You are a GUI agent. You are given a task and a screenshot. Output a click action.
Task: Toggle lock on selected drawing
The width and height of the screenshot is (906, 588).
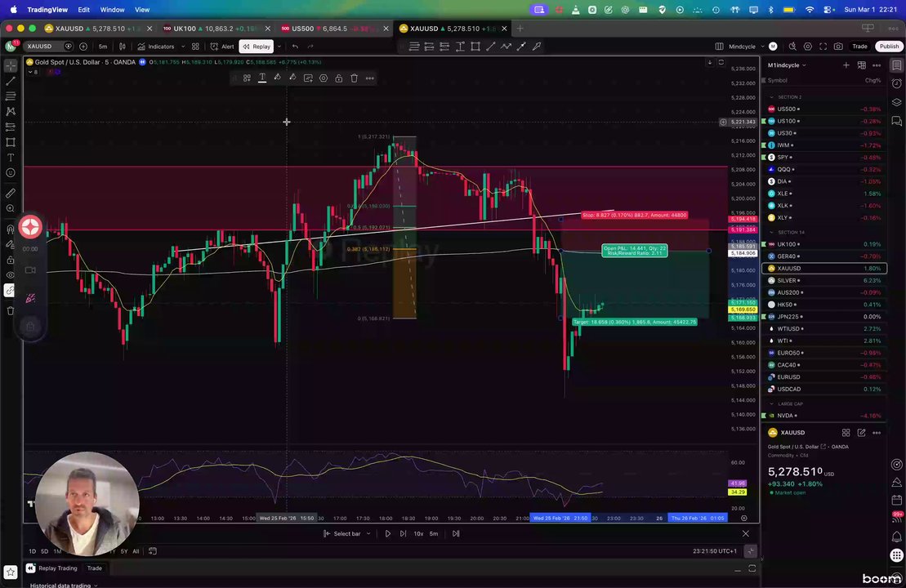click(338, 78)
